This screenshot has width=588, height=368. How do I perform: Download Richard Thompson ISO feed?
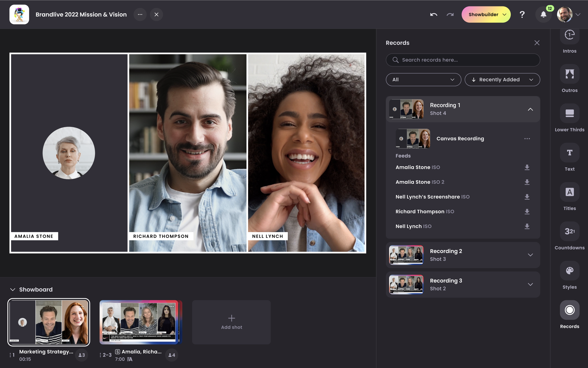click(x=527, y=211)
